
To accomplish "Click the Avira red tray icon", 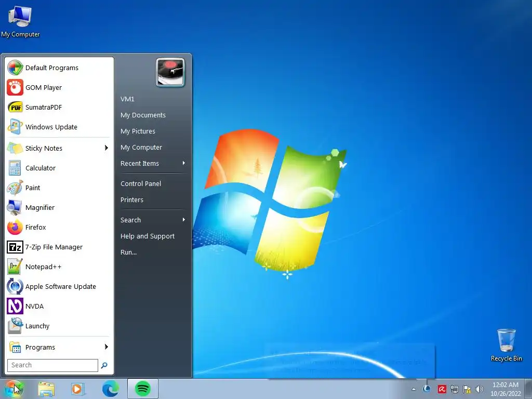I will click(x=442, y=389).
